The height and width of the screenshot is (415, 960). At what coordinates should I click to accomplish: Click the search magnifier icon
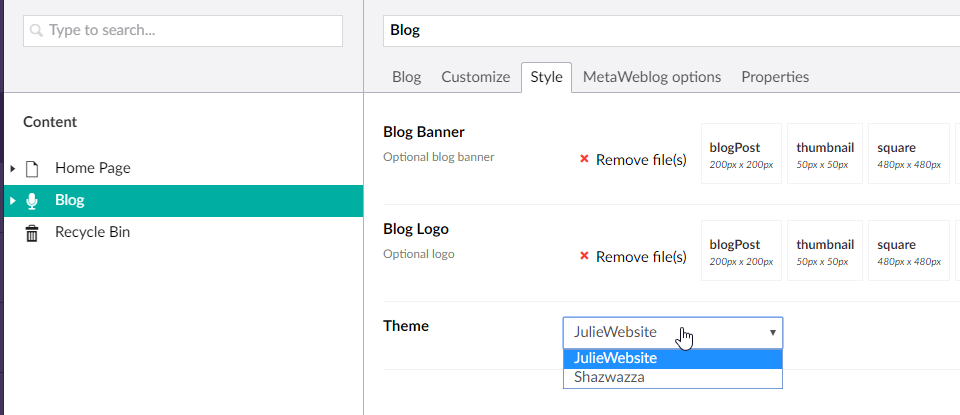click(x=36, y=31)
